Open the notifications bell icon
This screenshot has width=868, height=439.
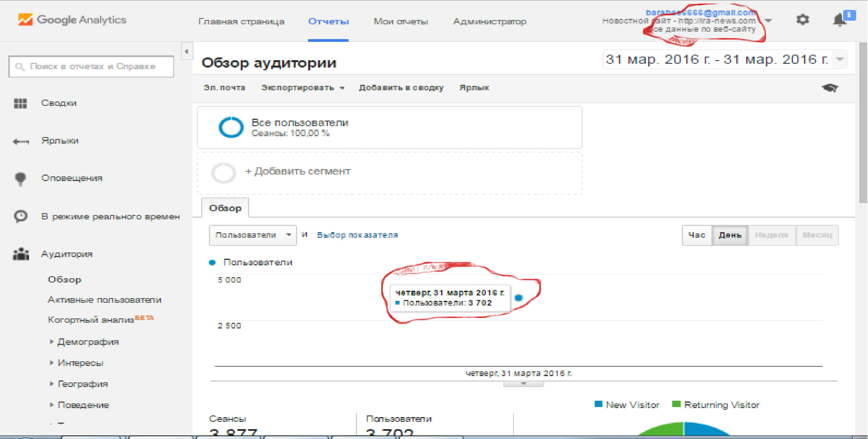[840, 20]
